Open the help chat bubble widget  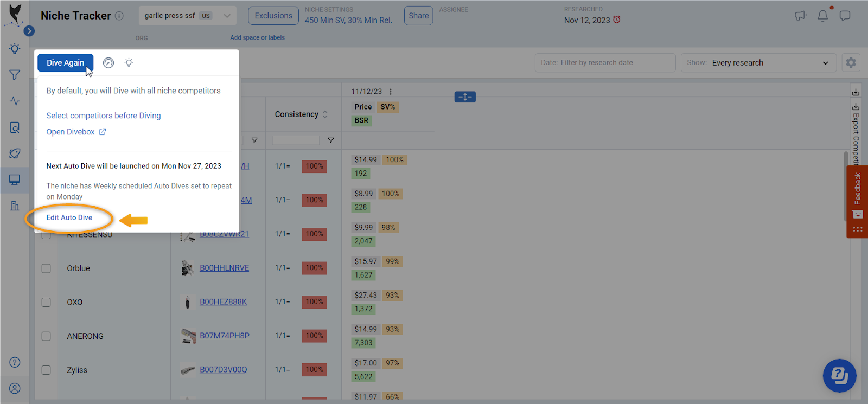(x=839, y=375)
